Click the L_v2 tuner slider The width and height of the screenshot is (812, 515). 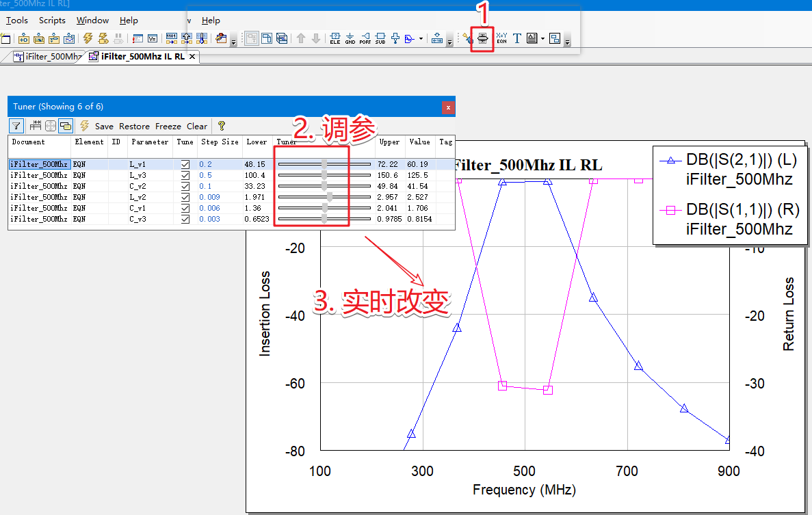[324, 197]
